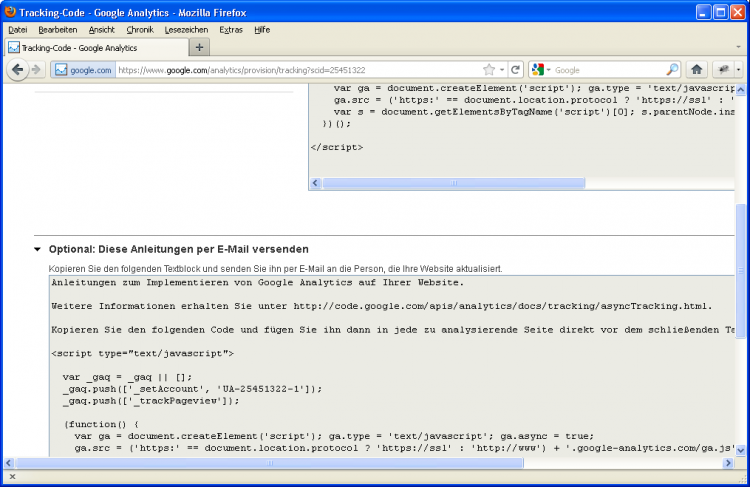Select the Tracking-Code - Google Analytics tab

click(x=90, y=48)
